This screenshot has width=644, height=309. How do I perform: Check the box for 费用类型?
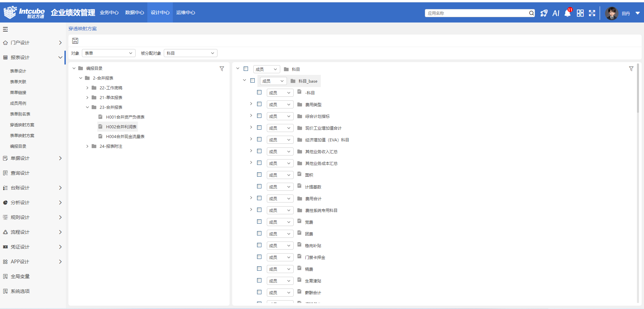pyautogui.click(x=259, y=104)
